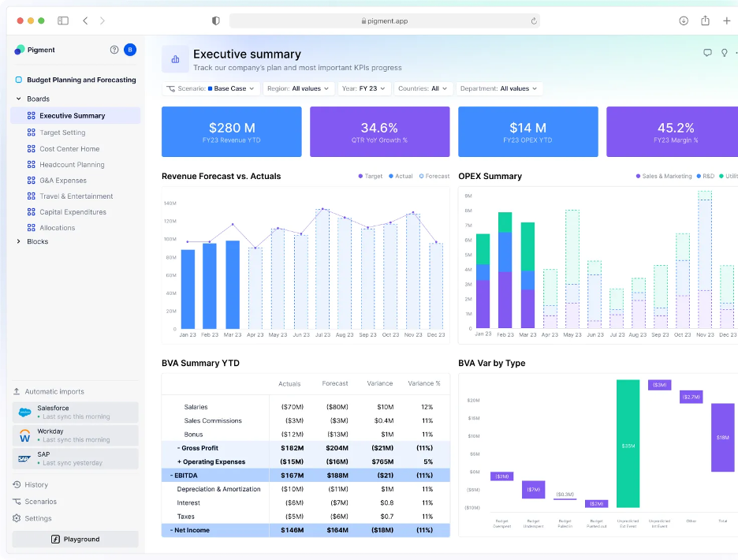Open help via the question mark button
The height and width of the screenshot is (560, 738).
coord(114,50)
